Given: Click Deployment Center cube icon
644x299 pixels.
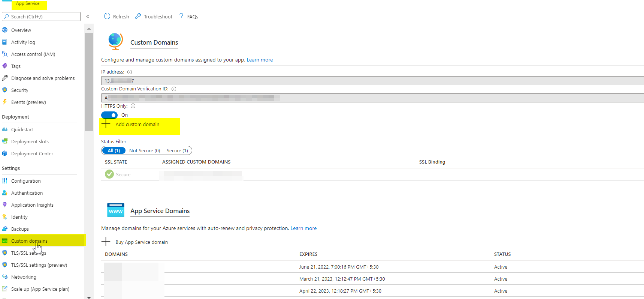Looking at the screenshot, I should tap(5, 153).
